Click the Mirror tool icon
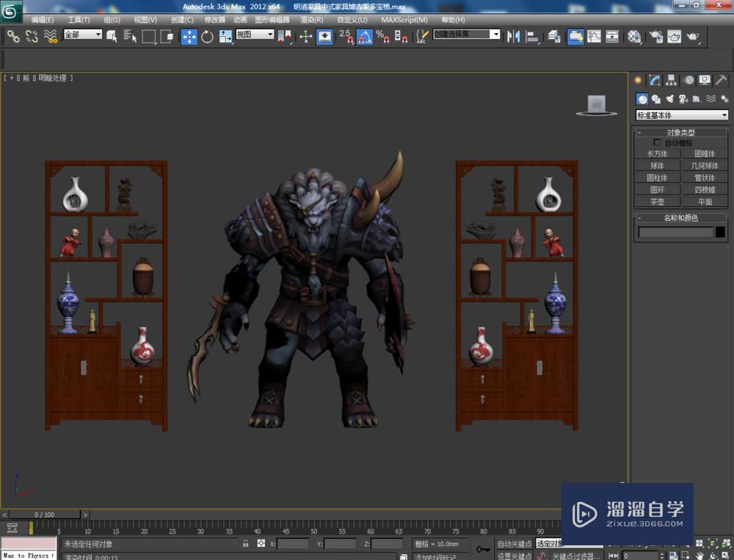This screenshot has width=734, height=560. point(513,36)
